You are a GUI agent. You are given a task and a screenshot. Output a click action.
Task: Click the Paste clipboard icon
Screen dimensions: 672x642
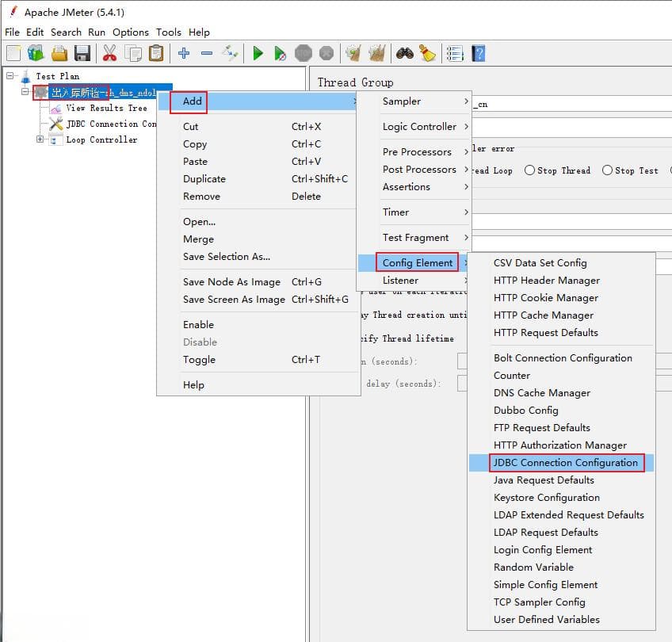coord(156,54)
